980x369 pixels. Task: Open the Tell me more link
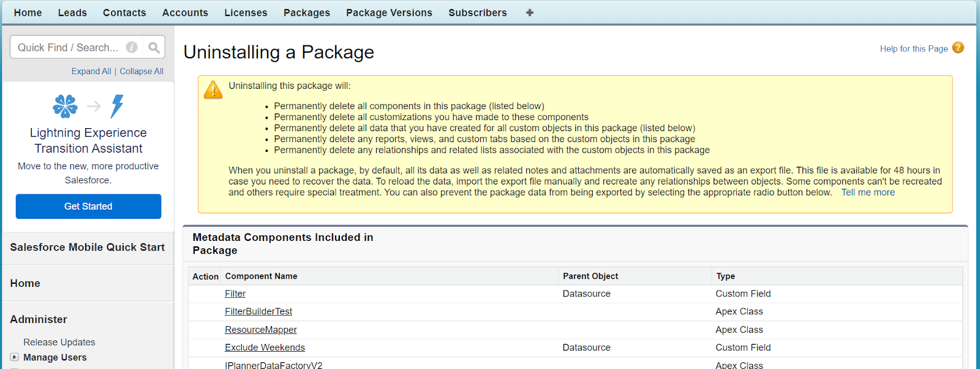tap(867, 192)
